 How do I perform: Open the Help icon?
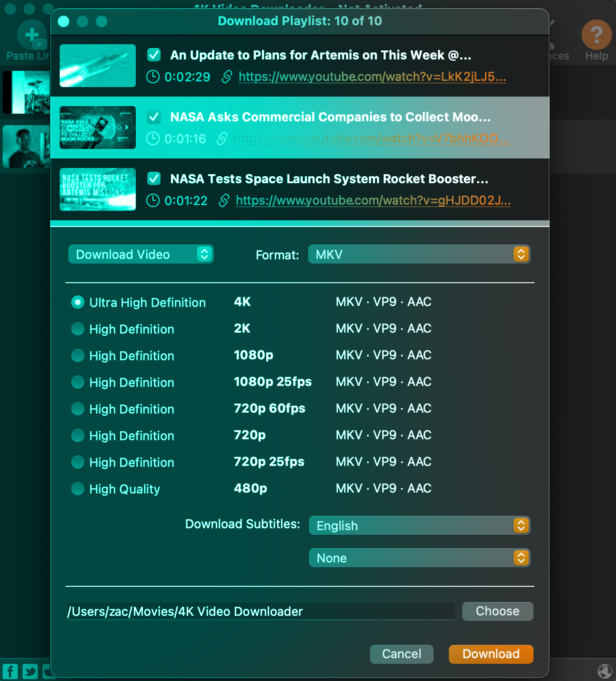click(x=596, y=35)
